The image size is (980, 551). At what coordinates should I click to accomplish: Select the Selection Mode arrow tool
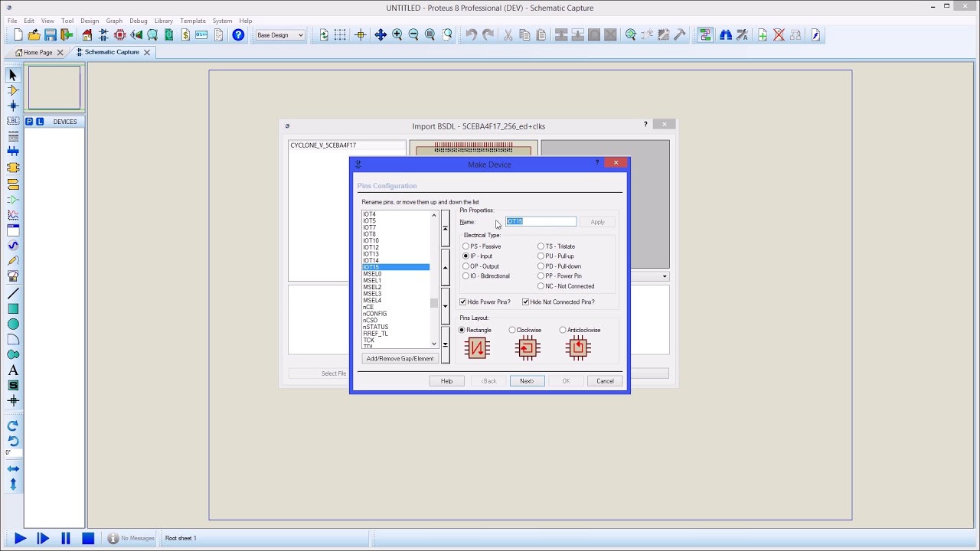click(13, 75)
